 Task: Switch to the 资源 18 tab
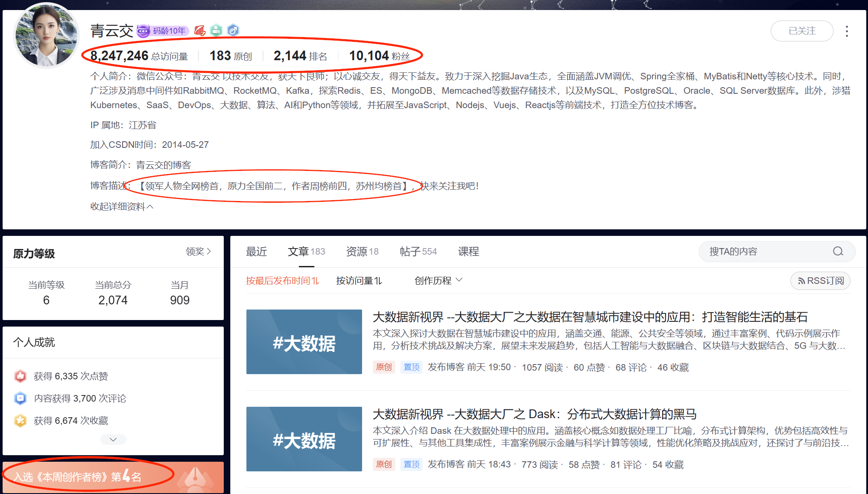click(x=362, y=252)
